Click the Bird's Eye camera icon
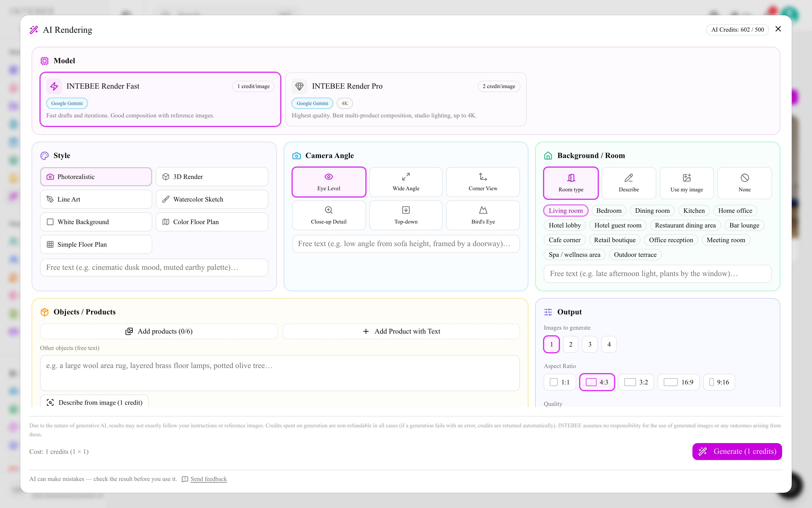812x508 pixels. pyautogui.click(x=483, y=210)
